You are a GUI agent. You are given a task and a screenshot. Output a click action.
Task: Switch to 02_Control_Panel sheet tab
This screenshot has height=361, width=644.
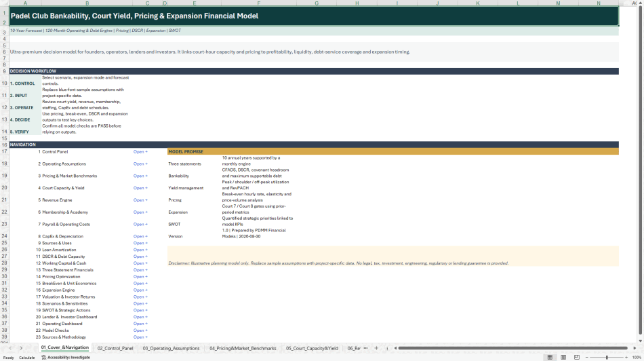(115, 348)
